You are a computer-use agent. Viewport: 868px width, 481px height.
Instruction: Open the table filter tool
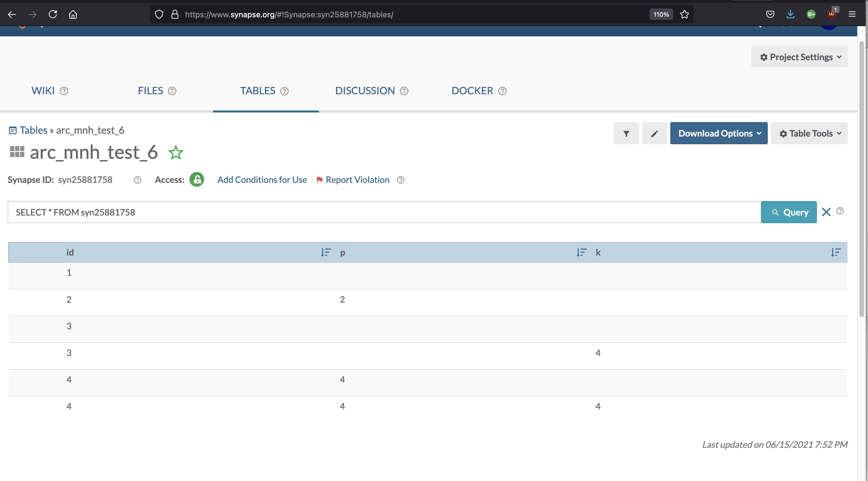coord(626,133)
